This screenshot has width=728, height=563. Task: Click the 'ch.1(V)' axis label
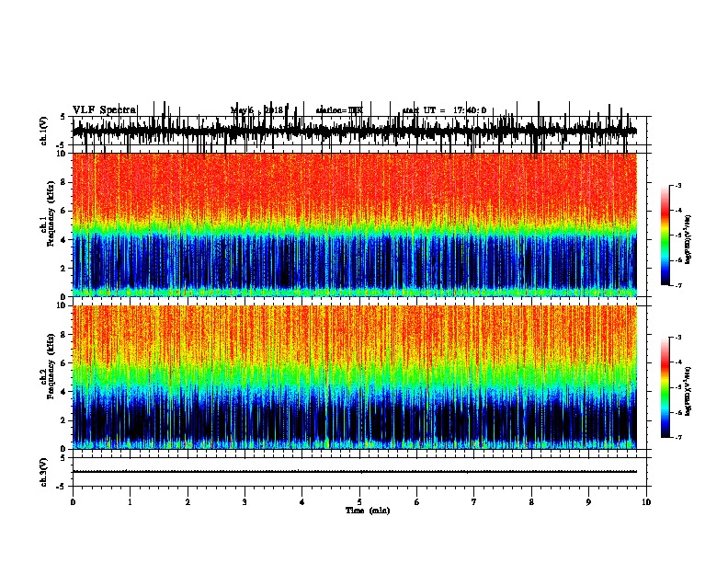pos(44,131)
